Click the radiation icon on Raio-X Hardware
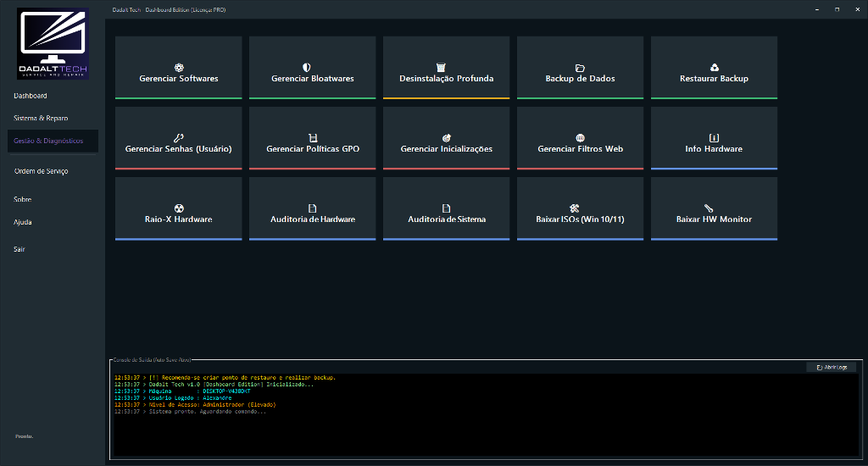 click(179, 208)
